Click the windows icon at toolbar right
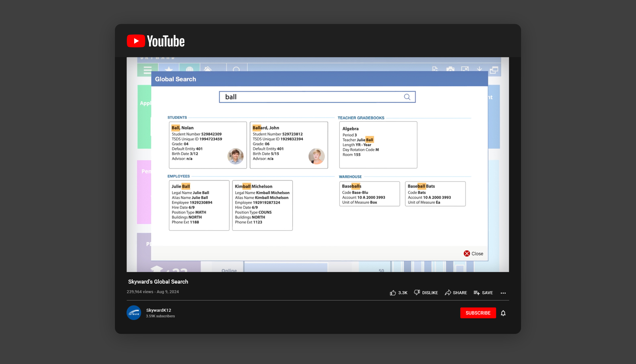The height and width of the screenshot is (364, 636). coord(494,70)
